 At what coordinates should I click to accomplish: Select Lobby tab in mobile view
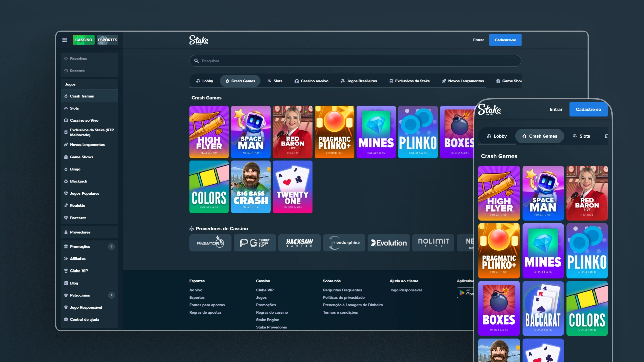[x=497, y=136]
